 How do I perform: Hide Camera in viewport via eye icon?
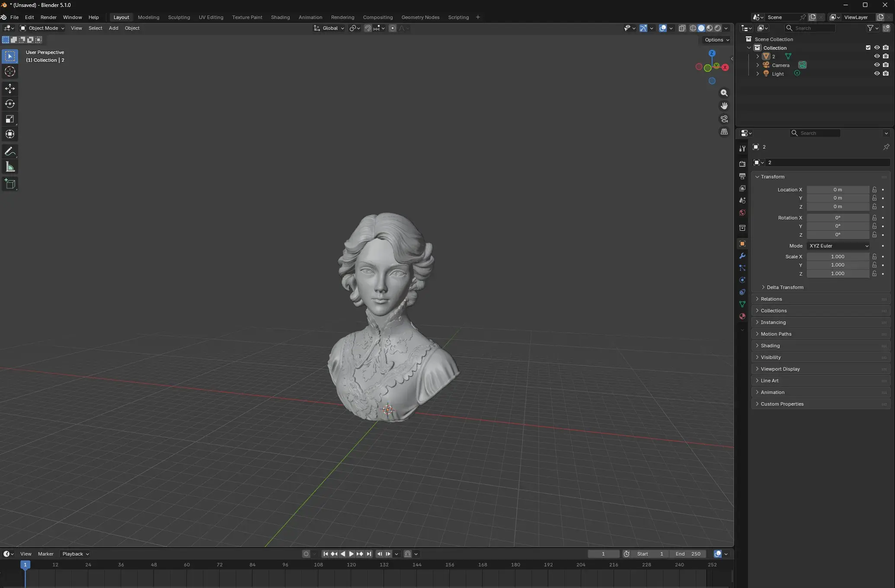(x=877, y=65)
